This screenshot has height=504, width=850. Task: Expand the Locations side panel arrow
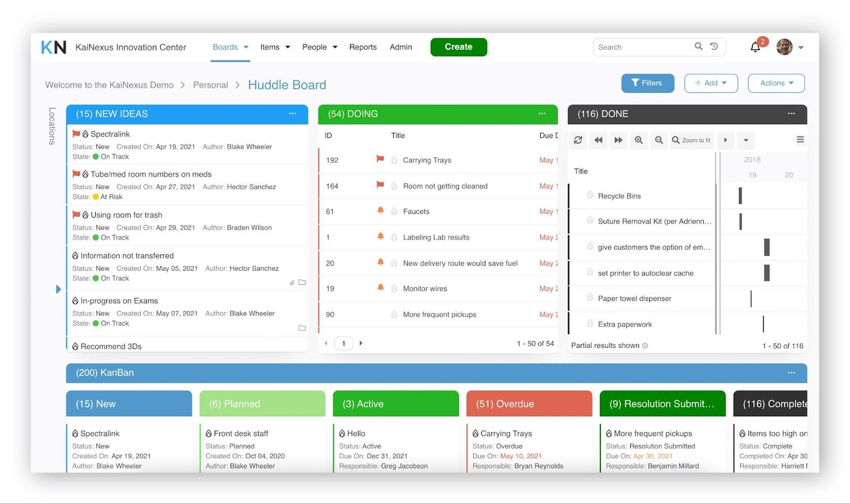tap(58, 289)
